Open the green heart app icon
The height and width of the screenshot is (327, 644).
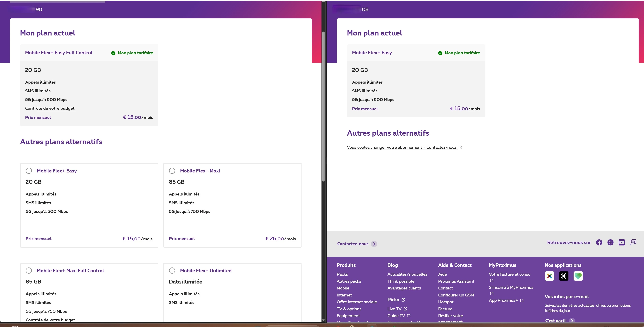tap(578, 276)
